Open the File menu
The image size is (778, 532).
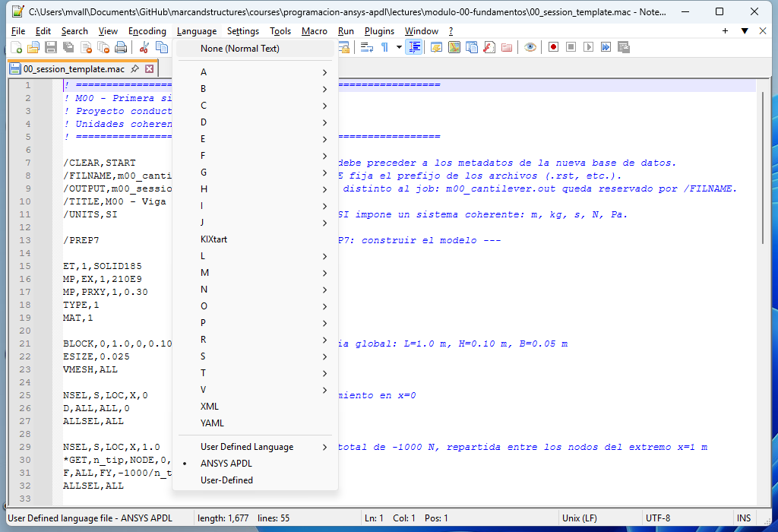[18, 31]
